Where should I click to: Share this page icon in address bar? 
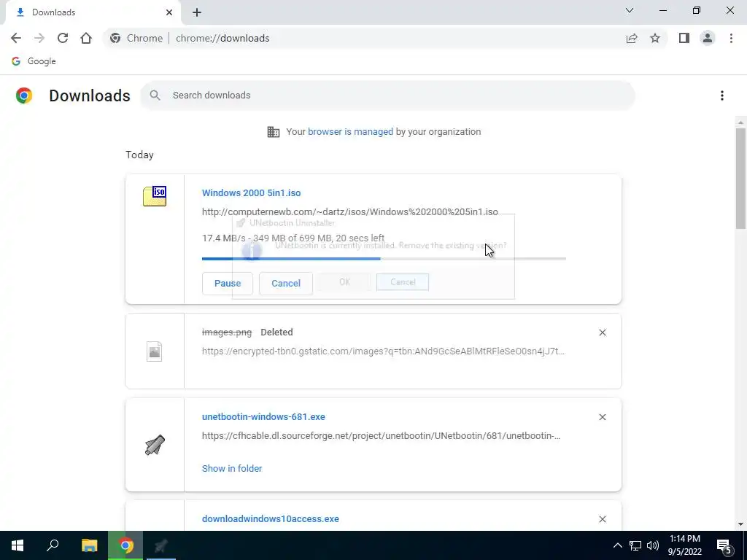[632, 38]
